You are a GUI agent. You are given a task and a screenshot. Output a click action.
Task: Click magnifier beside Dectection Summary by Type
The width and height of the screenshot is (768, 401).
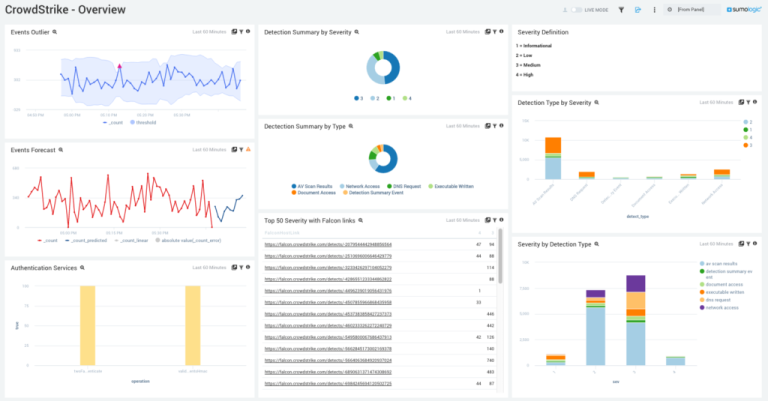click(351, 126)
